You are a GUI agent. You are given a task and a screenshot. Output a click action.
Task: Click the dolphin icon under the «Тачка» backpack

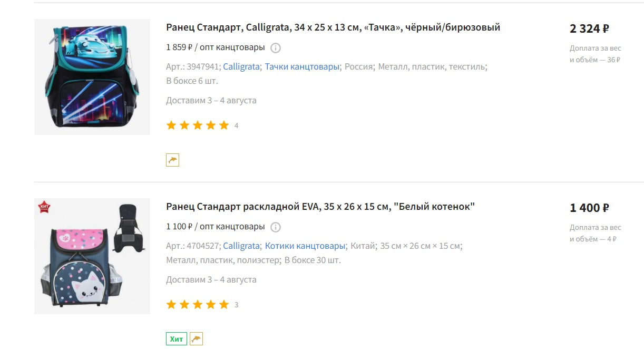point(172,160)
